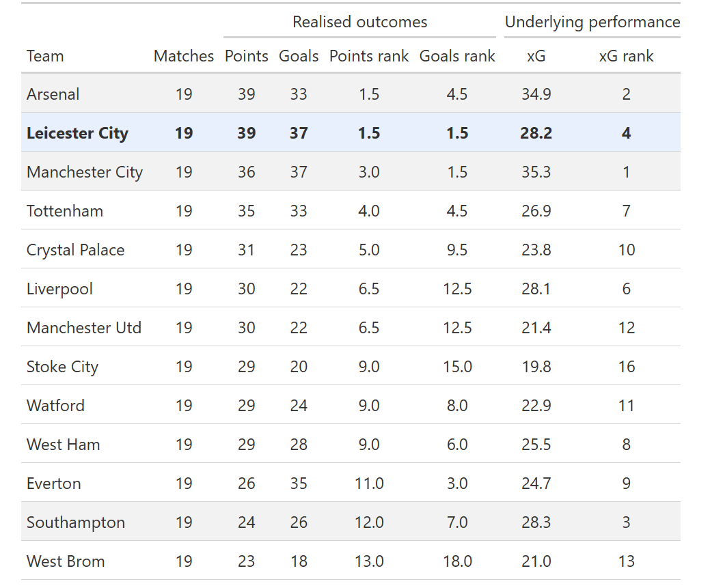Select the Crystal Palace team cell
Image resolution: width=710 pixels, height=588 pixels.
pyautogui.click(x=76, y=250)
